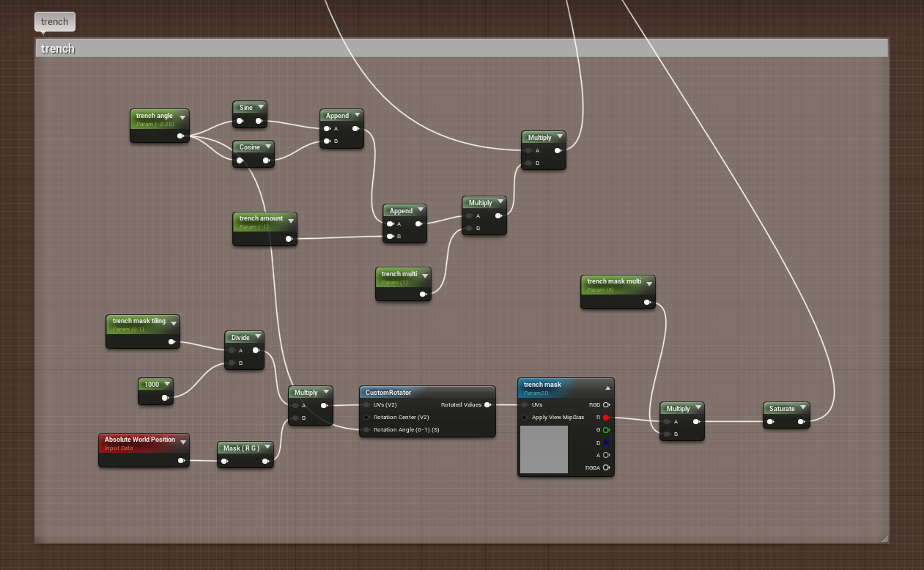Screen dimensions: 924x570
Task: Click trench mask RGBA output pin
Action: pos(606,467)
